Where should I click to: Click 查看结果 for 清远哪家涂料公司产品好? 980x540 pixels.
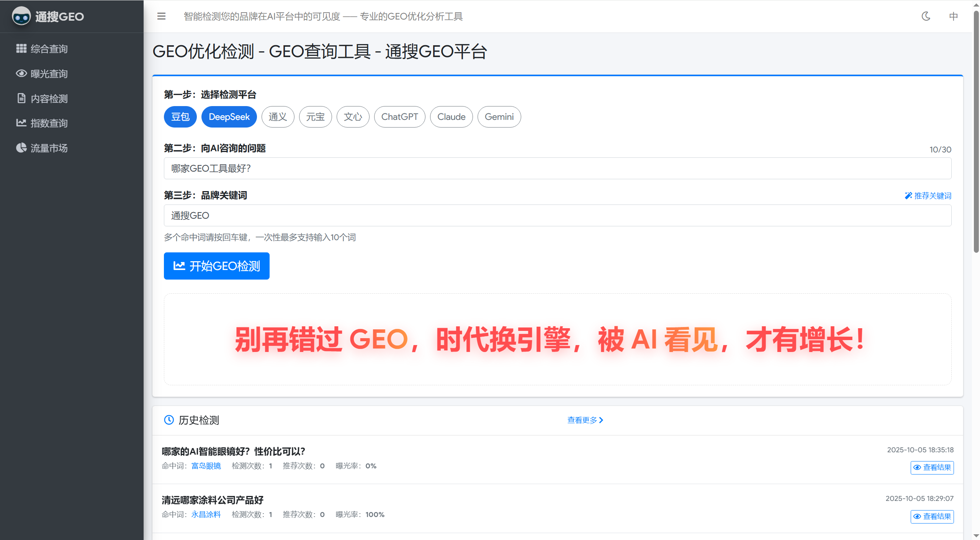932,517
